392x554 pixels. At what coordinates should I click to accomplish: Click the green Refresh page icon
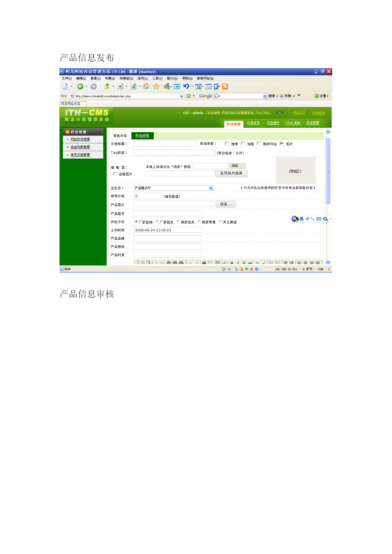pos(134,86)
